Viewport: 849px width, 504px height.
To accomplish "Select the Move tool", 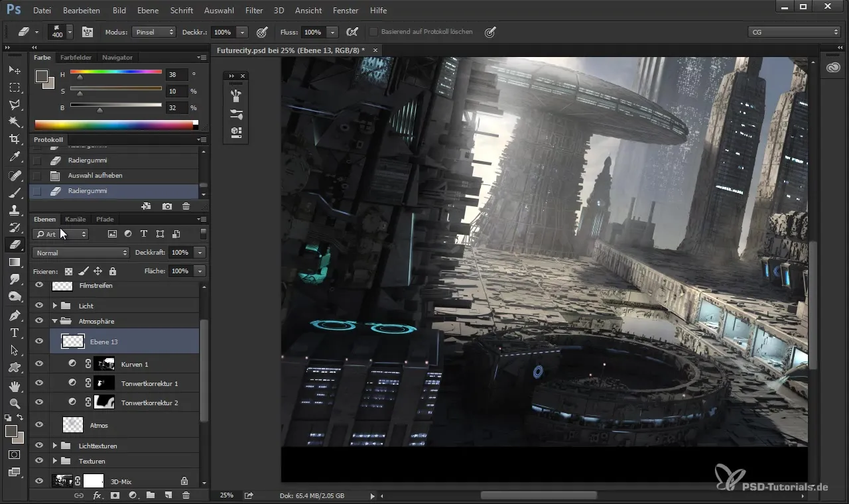I will (x=15, y=70).
